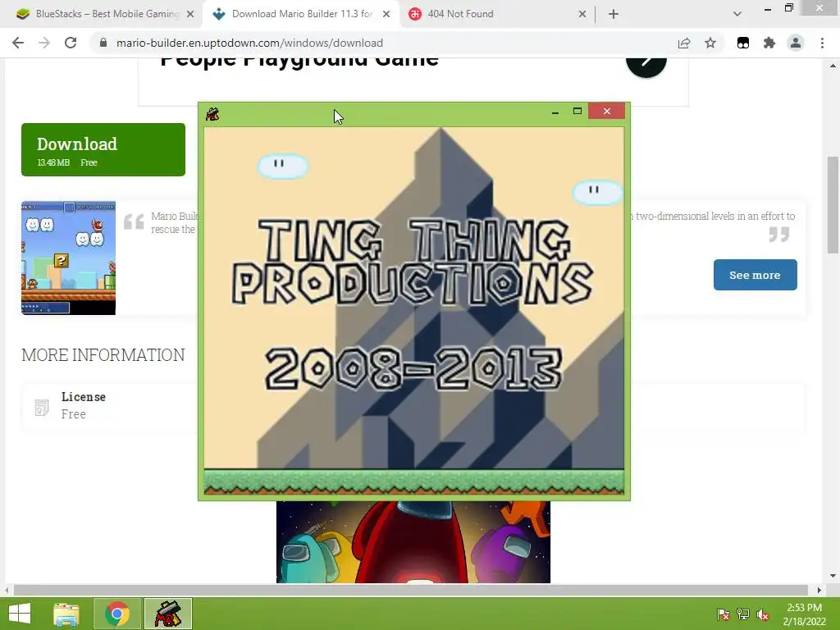840x630 pixels.
Task: Open Chrome's three-dot menu
Action: coord(822,43)
